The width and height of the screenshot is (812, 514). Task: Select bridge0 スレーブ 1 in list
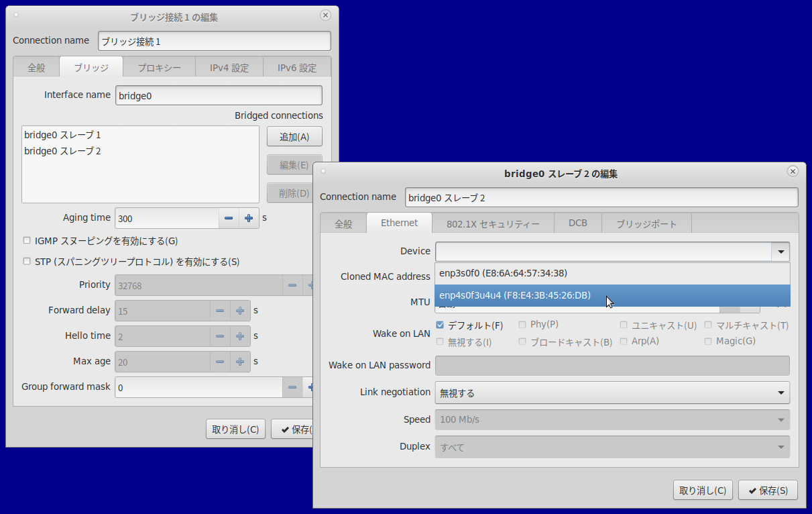(62, 135)
